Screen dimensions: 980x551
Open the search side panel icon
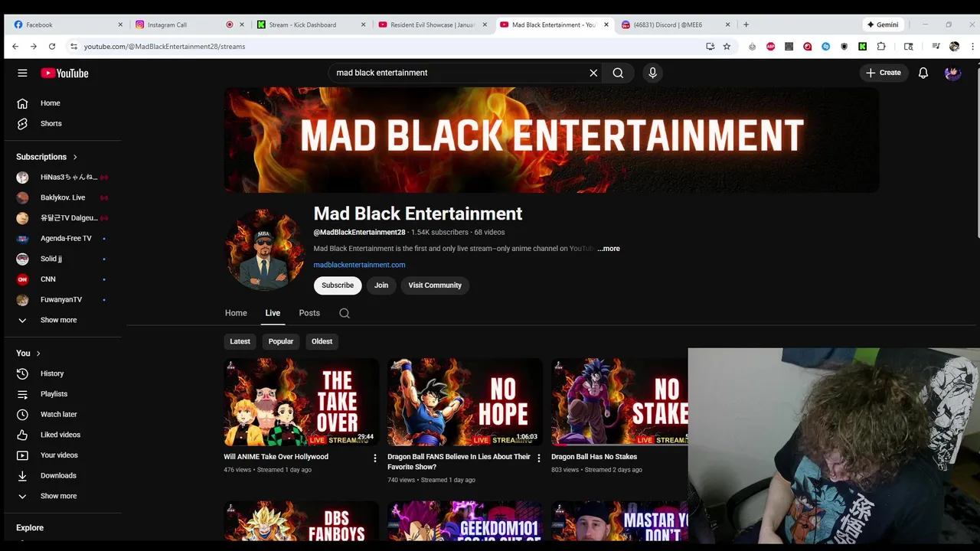click(908, 47)
